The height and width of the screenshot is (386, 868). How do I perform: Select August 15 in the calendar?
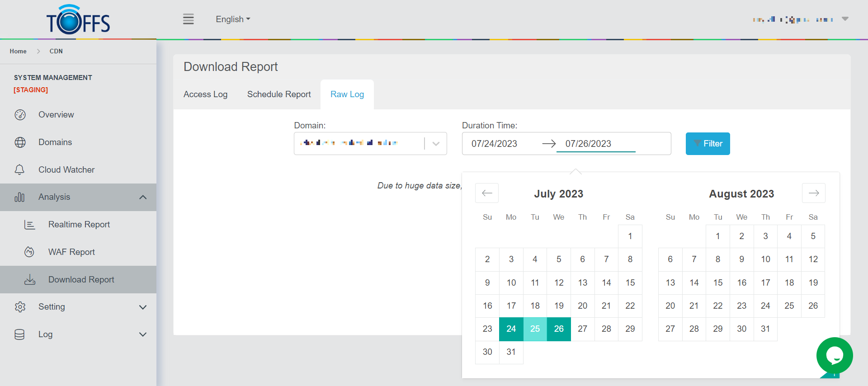[x=718, y=283]
